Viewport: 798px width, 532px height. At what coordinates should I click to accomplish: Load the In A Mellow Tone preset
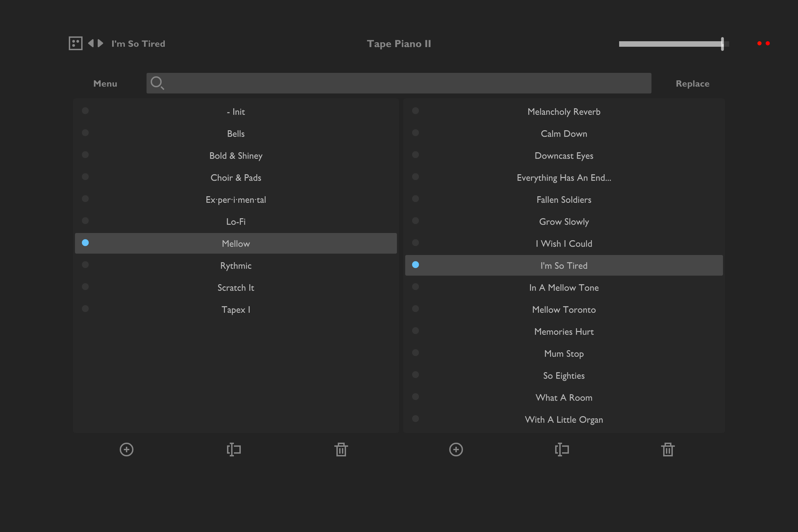(564, 287)
